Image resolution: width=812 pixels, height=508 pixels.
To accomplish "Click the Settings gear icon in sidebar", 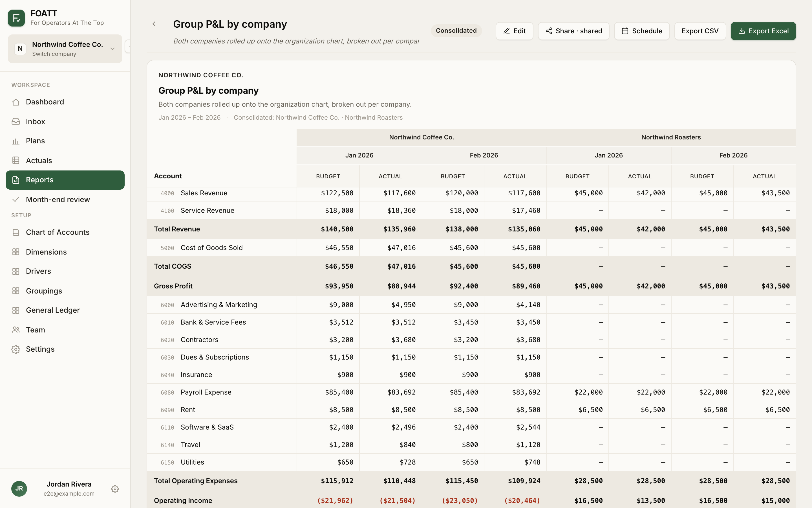I will pyautogui.click(x=16, y=349).
